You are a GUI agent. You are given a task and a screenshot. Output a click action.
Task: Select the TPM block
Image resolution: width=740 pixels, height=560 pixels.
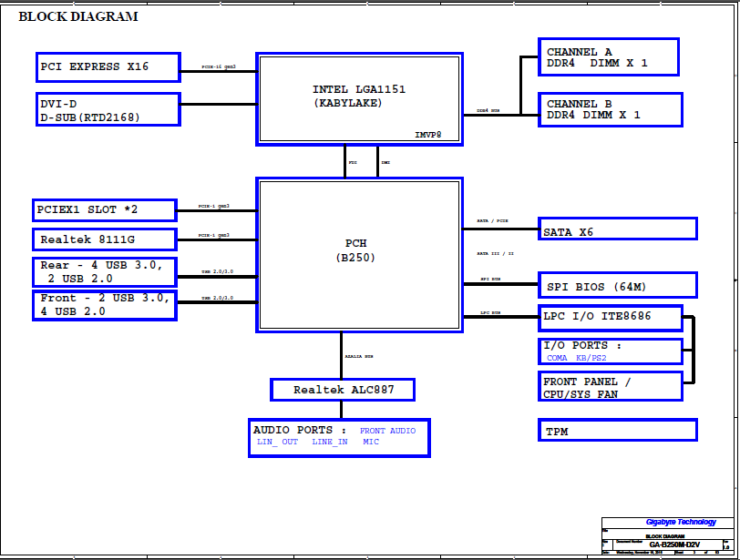click(617, 431)
